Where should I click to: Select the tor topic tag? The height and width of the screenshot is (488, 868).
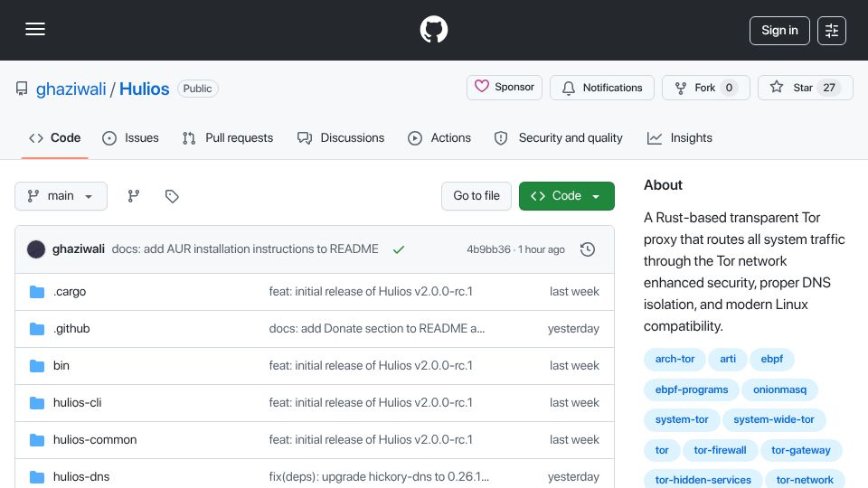click(662, 450)
